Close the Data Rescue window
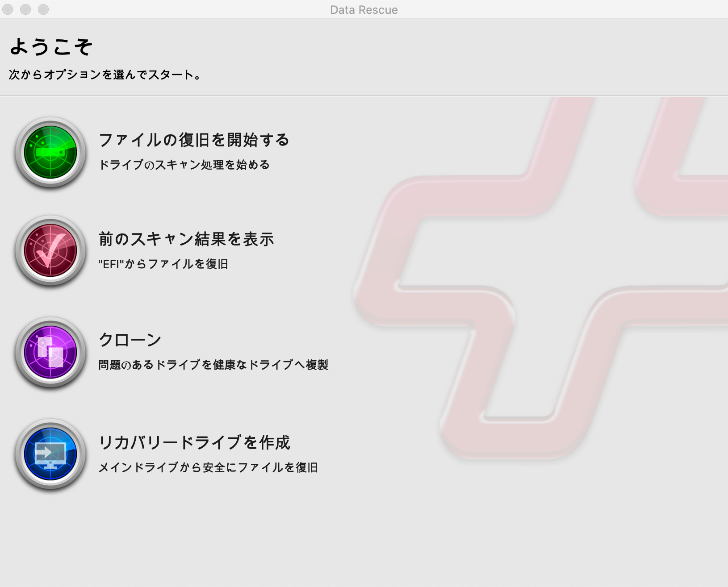The image size is (728, 587). (8, 9)
